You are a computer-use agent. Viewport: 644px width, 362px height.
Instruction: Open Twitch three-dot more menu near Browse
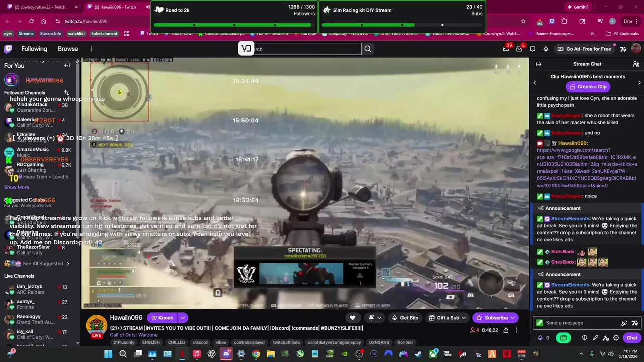tap(92, 49)
